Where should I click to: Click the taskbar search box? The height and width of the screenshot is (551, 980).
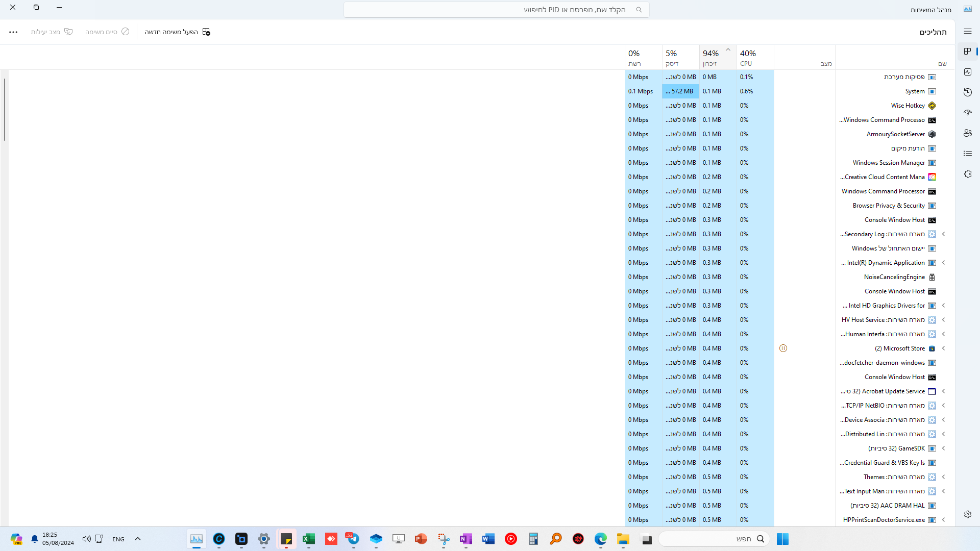714,539
